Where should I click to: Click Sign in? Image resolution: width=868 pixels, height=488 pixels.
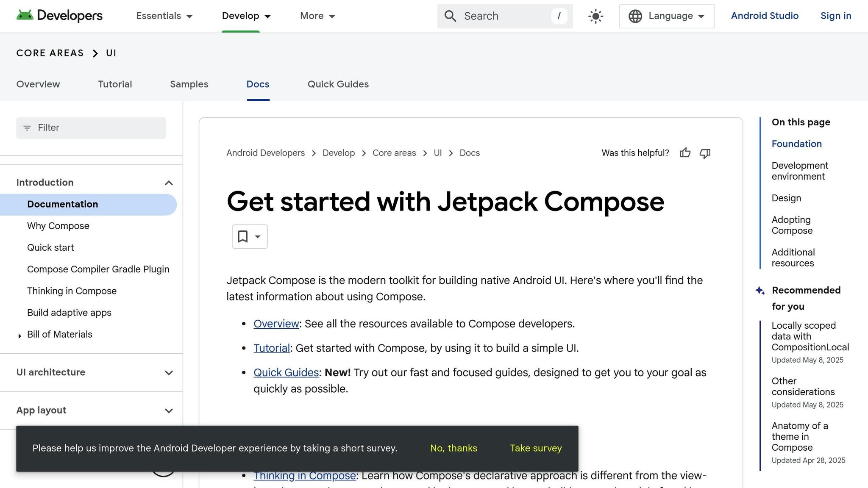836,16
